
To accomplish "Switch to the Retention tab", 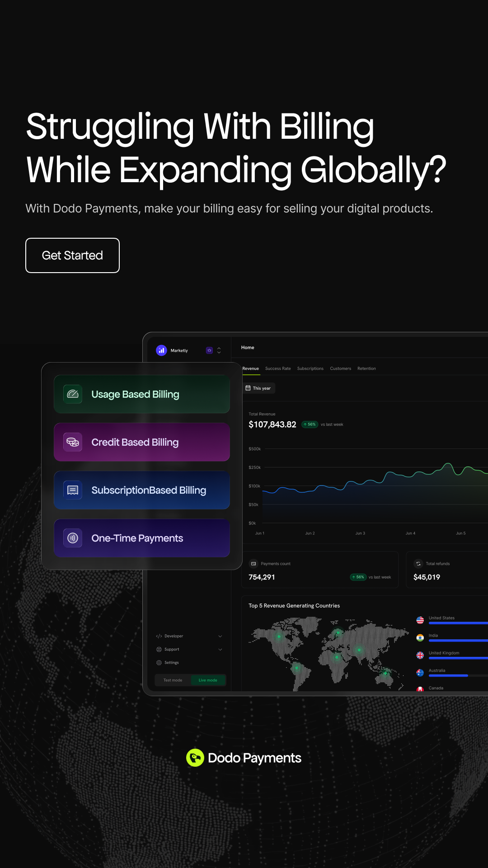I will [366, 368].
